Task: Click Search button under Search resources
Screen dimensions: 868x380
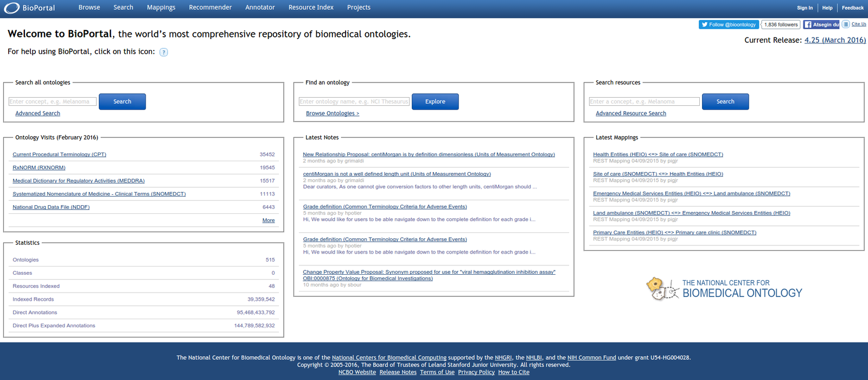Action: point(725,102)
